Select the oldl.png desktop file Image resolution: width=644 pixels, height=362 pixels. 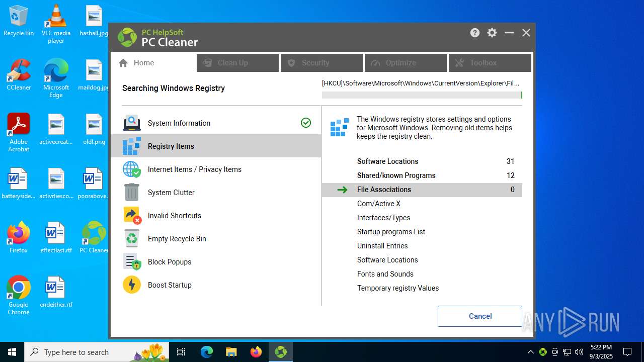(x=94, y=129)
